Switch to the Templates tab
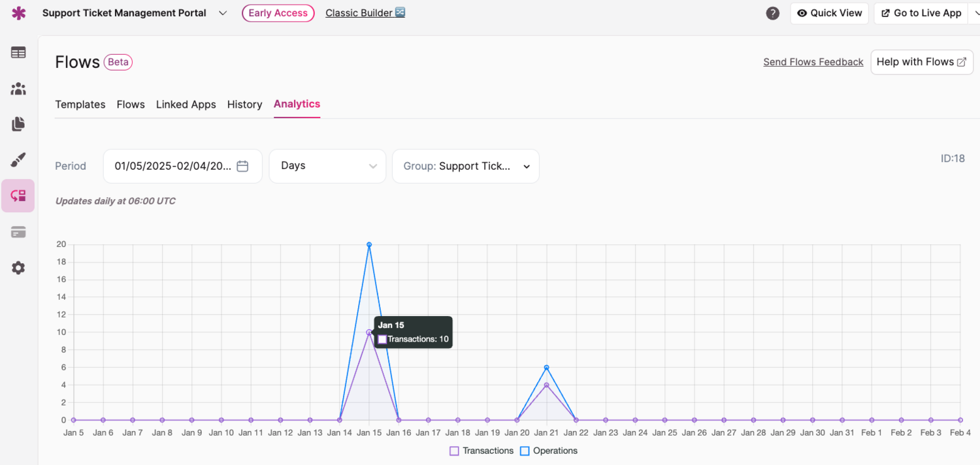 coord(80,104)
